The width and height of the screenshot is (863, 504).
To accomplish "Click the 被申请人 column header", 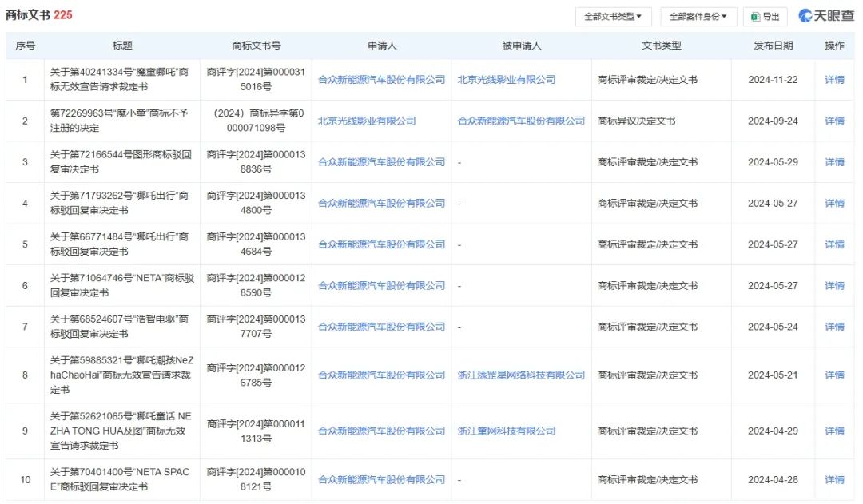I will pyautogui.click(x=521, y=46).
